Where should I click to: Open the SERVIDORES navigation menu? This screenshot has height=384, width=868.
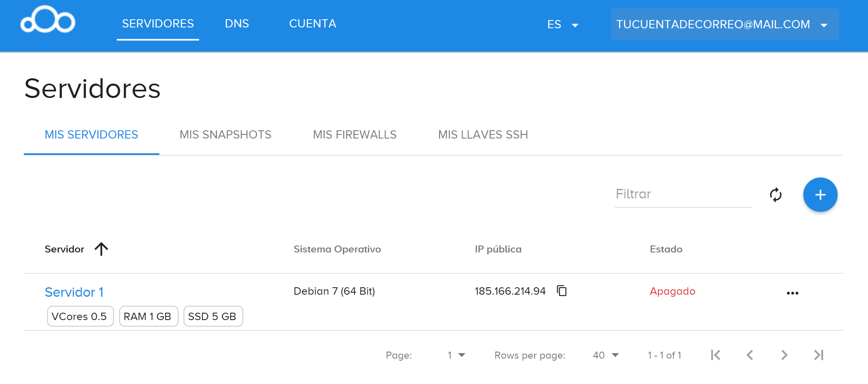pyautogui.click(x=158, y=24)
